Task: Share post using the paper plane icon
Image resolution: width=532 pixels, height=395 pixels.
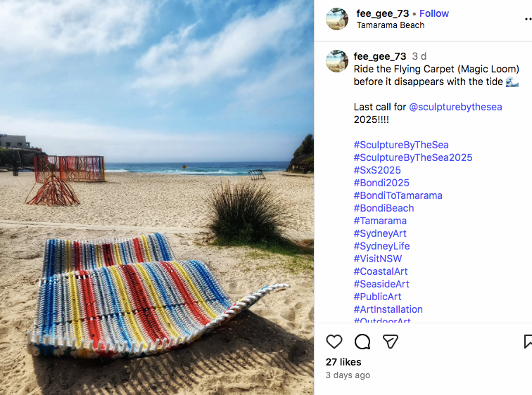Action: point(390,342)
